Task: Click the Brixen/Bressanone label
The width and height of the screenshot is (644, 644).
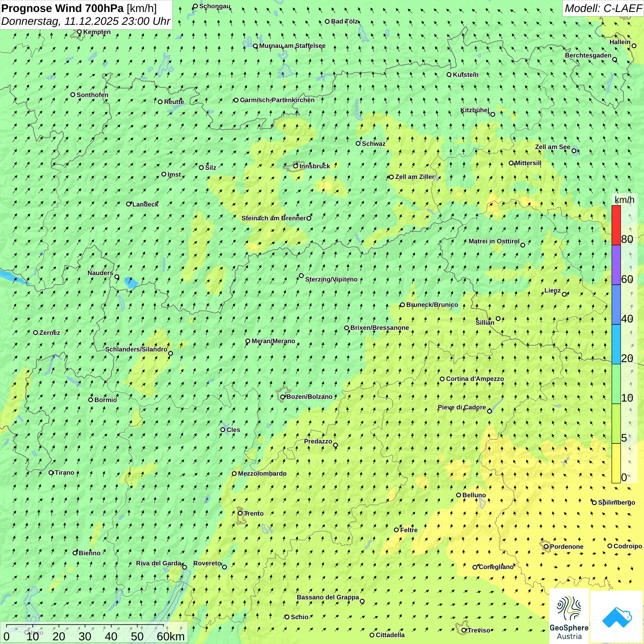Action: (x=379, y=328)
